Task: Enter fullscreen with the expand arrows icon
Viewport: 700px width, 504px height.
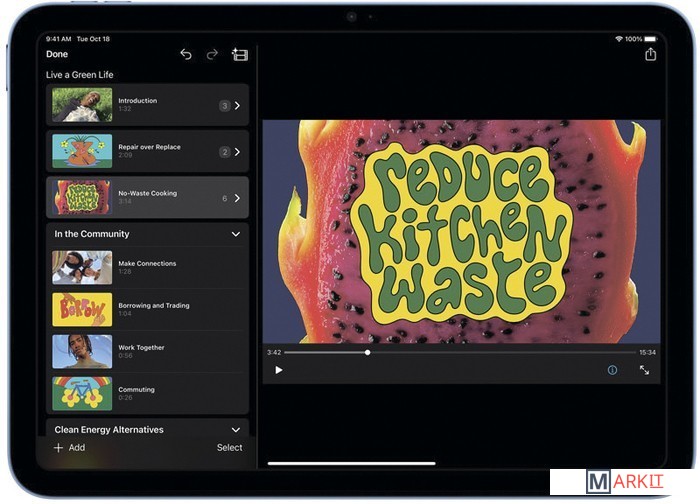Action: coord(644,370)
